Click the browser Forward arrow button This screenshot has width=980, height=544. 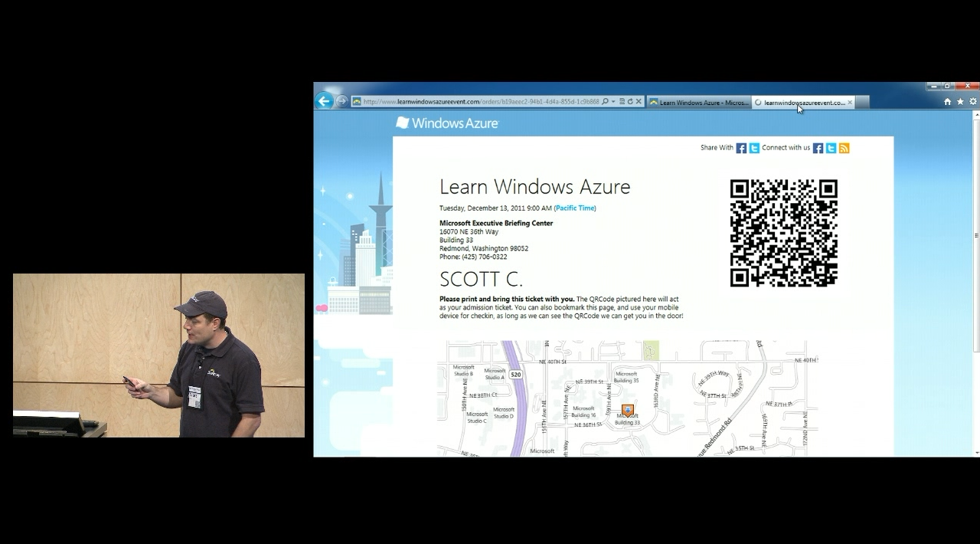[341, 101]
